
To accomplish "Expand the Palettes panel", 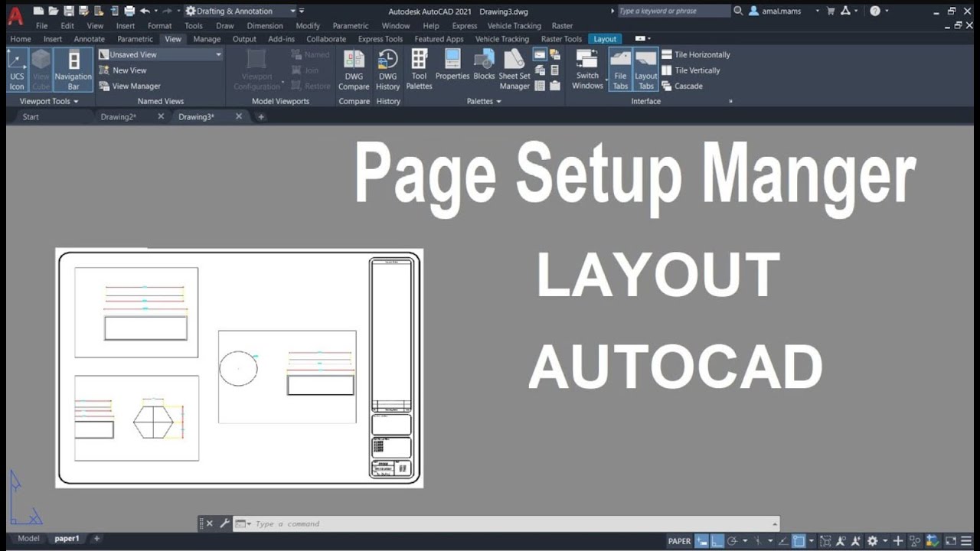I will coord(484,101).
